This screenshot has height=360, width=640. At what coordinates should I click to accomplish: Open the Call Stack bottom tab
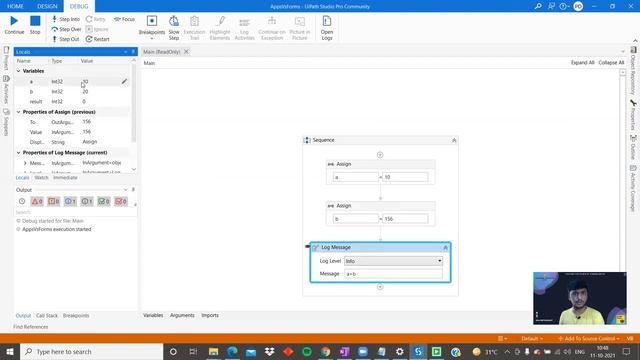click(47, 316)
